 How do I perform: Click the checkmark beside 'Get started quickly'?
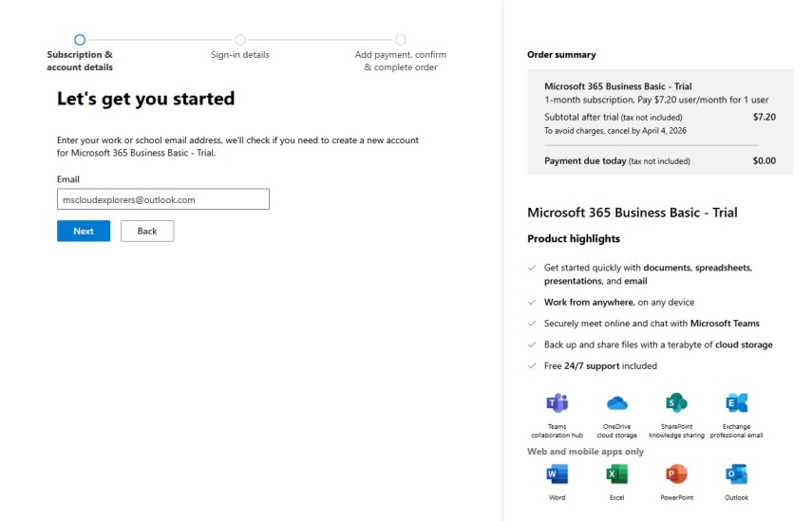[x=532, y=268]
